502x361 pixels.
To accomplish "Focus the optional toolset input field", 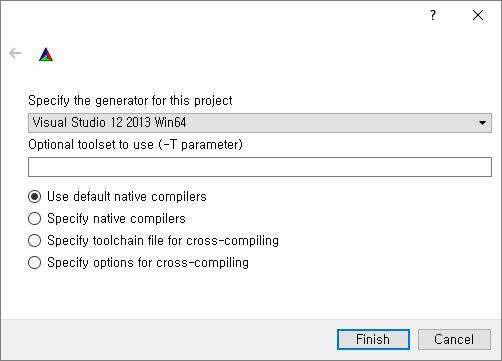I will (260, 167).
